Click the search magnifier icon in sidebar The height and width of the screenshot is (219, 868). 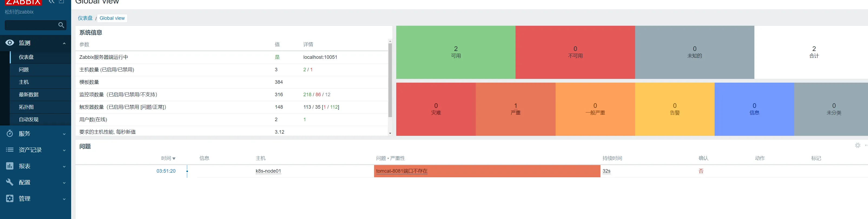click(61, 25)
